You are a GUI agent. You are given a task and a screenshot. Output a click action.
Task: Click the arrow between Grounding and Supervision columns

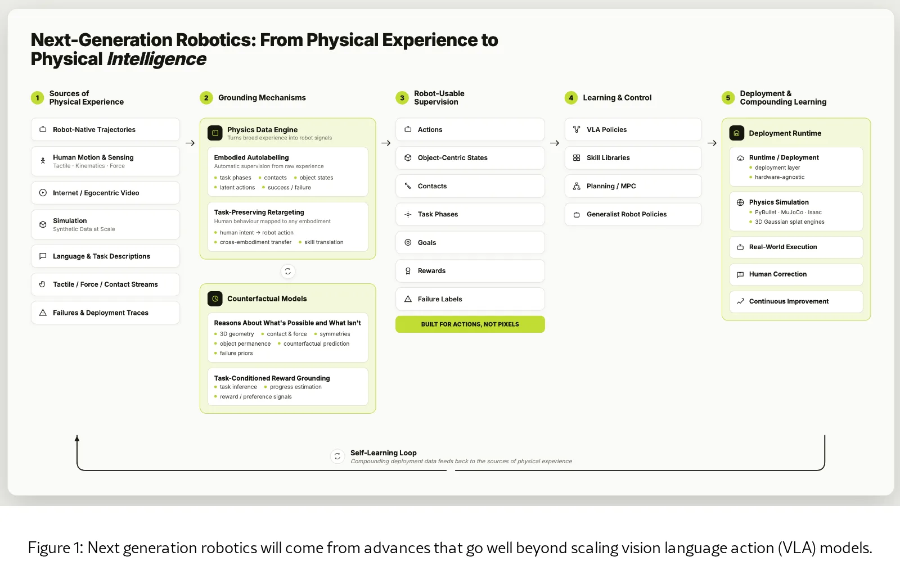coord(386,143)
